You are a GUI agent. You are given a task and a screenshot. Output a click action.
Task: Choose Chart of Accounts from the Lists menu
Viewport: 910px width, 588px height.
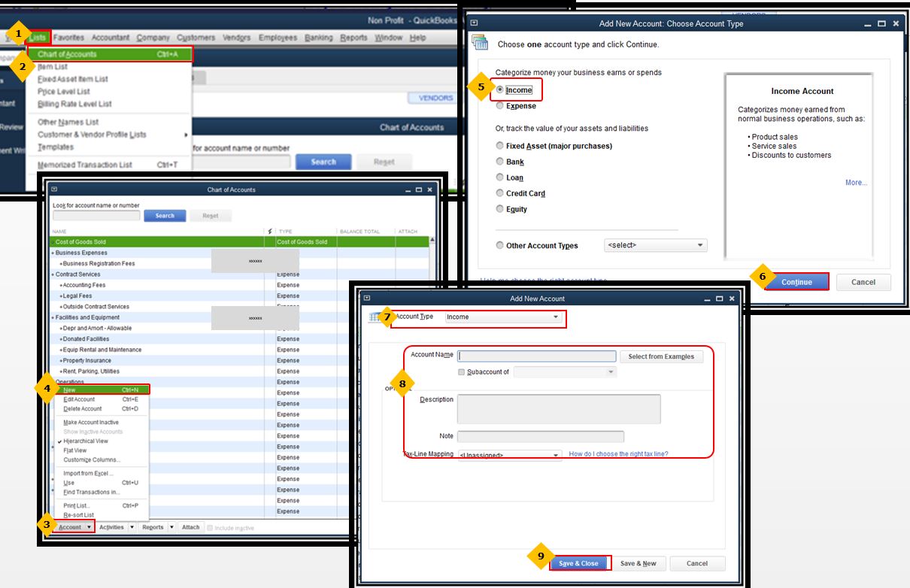click(110, 54)
